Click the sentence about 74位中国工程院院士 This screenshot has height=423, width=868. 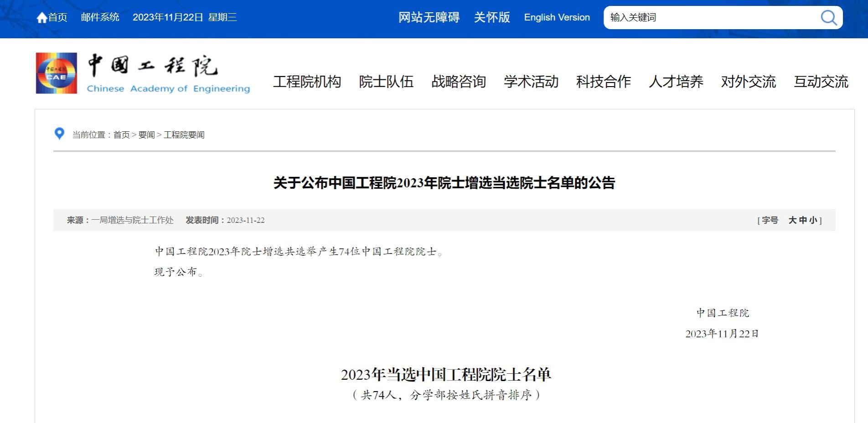[299, 252]
